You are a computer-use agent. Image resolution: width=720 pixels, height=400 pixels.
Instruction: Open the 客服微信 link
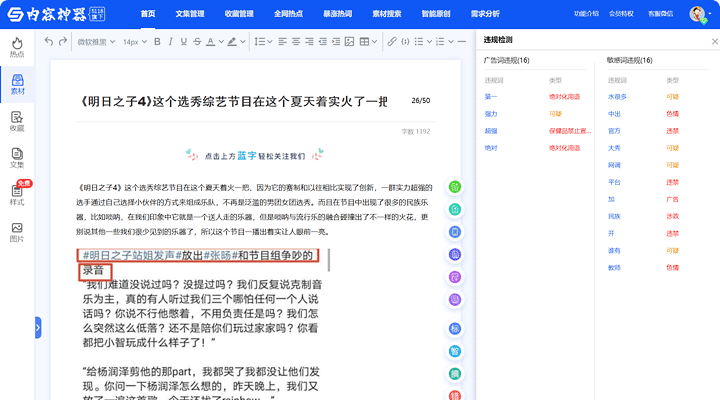[x=660, y=14]
